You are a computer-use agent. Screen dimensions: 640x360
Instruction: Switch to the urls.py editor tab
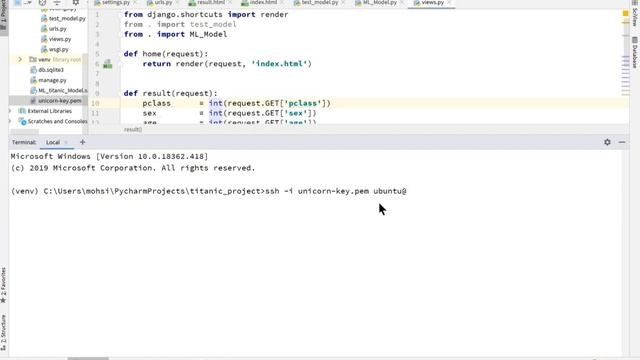pos(162,2)
